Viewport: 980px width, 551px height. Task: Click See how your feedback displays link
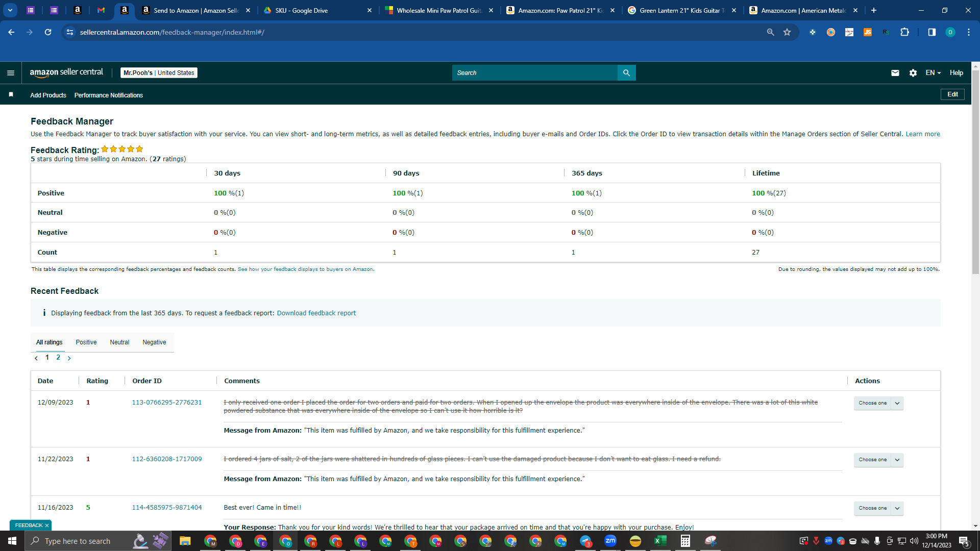tap(305, 269)
